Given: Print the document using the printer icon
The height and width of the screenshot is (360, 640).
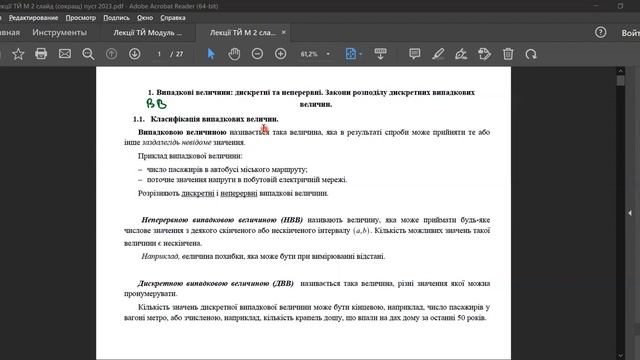Looking at the screenshot, I should tap(41, 54).
